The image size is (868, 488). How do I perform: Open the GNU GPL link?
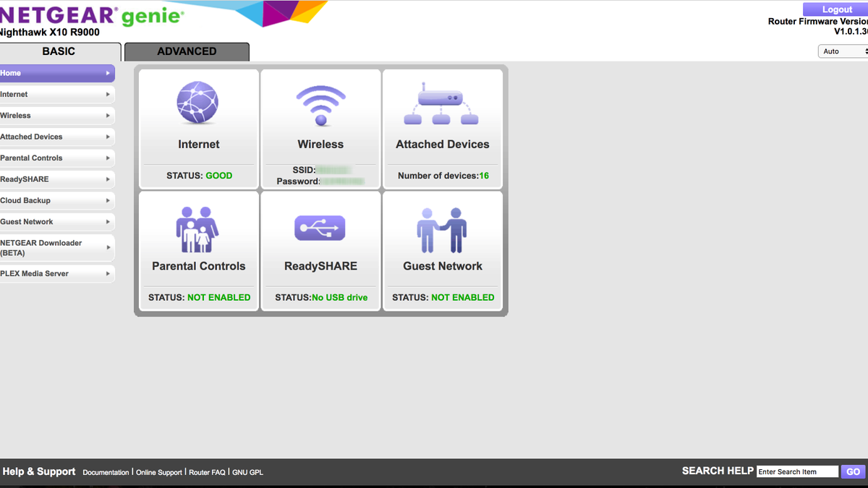[x=247, y=472]
